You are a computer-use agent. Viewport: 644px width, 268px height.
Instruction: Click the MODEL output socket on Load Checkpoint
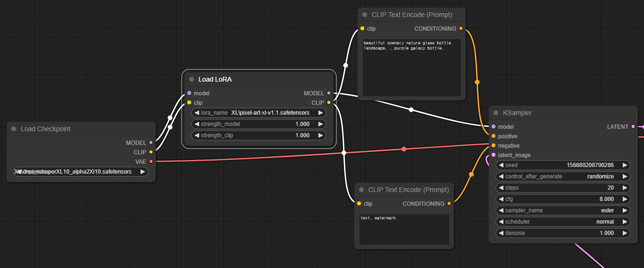pyautogui.click(x=151, y=142)
